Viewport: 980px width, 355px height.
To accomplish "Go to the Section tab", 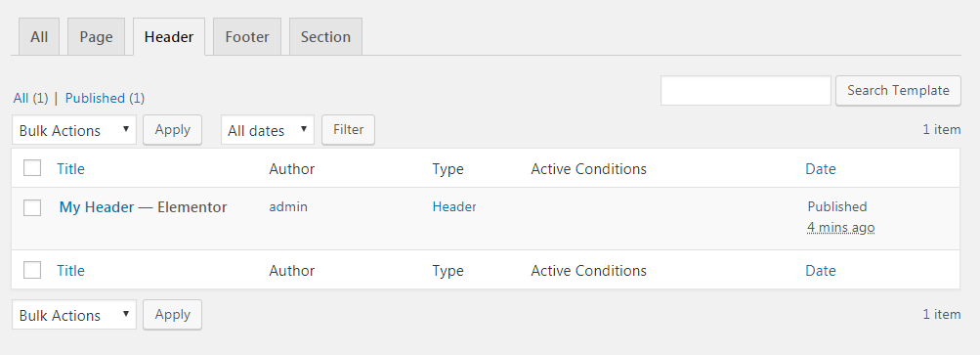I will (325, 37).
